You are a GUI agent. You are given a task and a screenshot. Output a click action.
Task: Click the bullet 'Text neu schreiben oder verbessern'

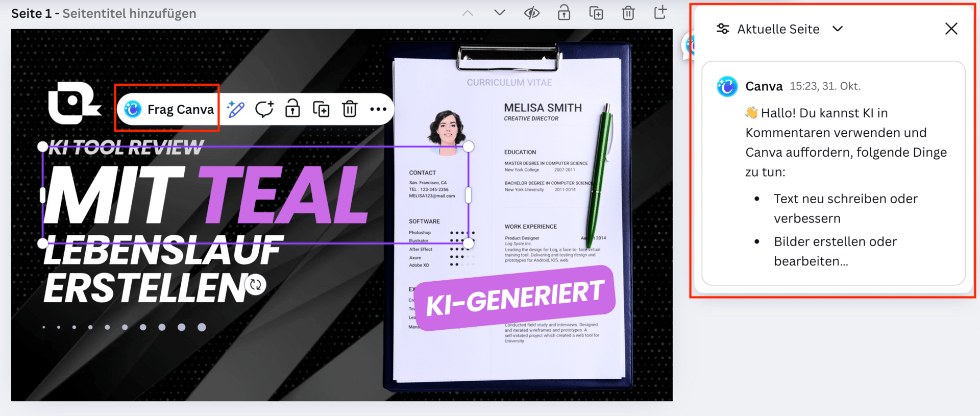tap(846, 208)
